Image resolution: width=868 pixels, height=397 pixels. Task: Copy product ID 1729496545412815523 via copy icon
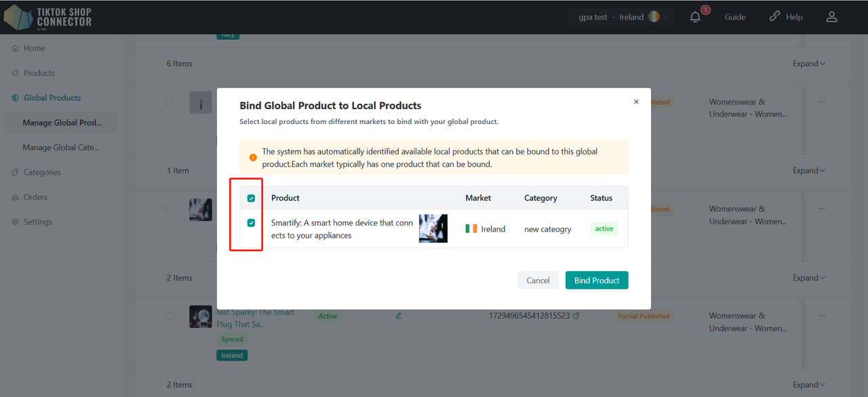click(x=576, y=316)
